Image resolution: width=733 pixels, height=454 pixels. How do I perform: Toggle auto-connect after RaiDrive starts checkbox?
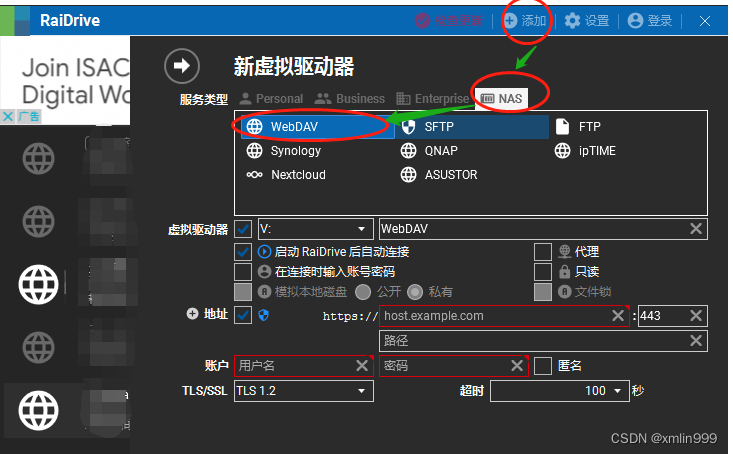243,252
